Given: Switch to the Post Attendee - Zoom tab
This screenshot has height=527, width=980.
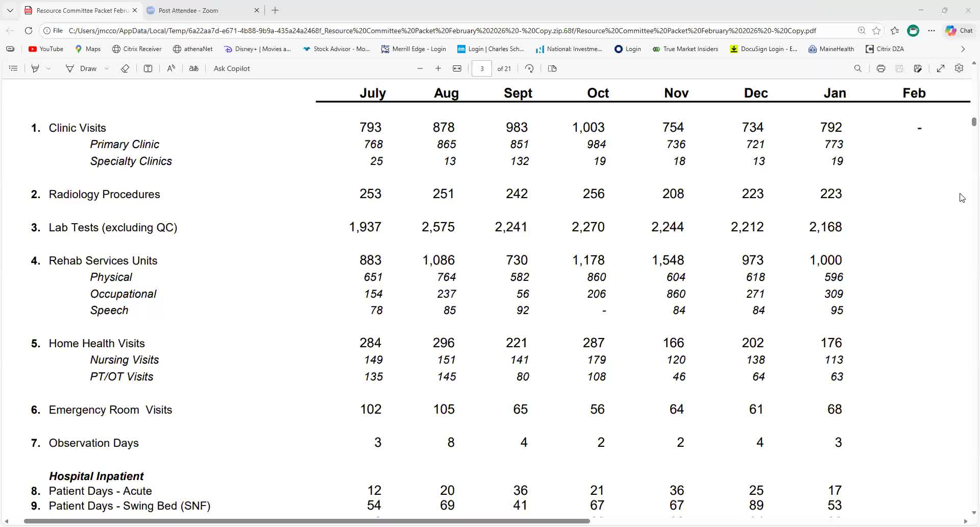Looking at the screenshot, I should click(x=188, y=10).
